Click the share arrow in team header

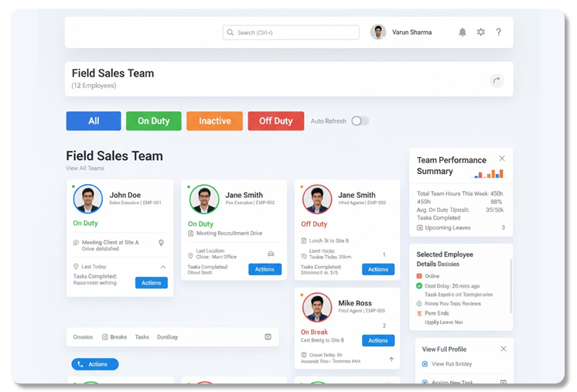coord(497,80)
